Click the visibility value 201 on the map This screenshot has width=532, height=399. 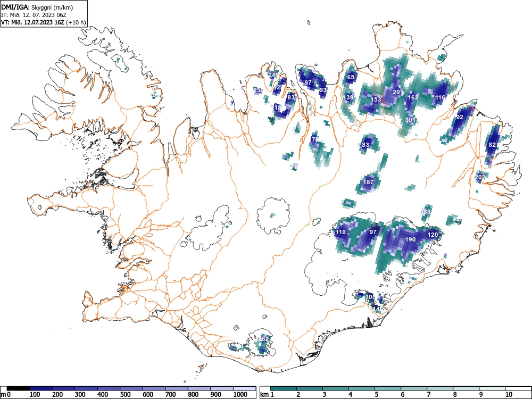click(397, 92)
